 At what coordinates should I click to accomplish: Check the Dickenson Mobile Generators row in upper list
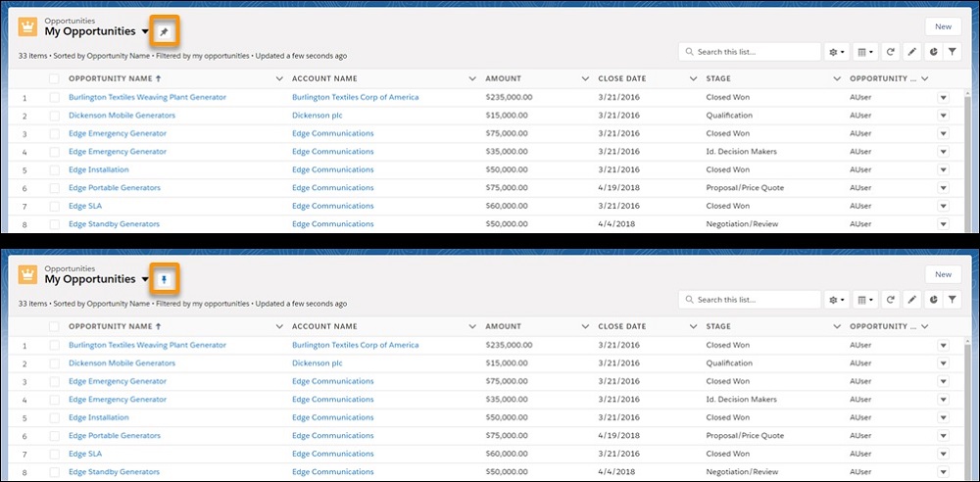click(55, 116)
